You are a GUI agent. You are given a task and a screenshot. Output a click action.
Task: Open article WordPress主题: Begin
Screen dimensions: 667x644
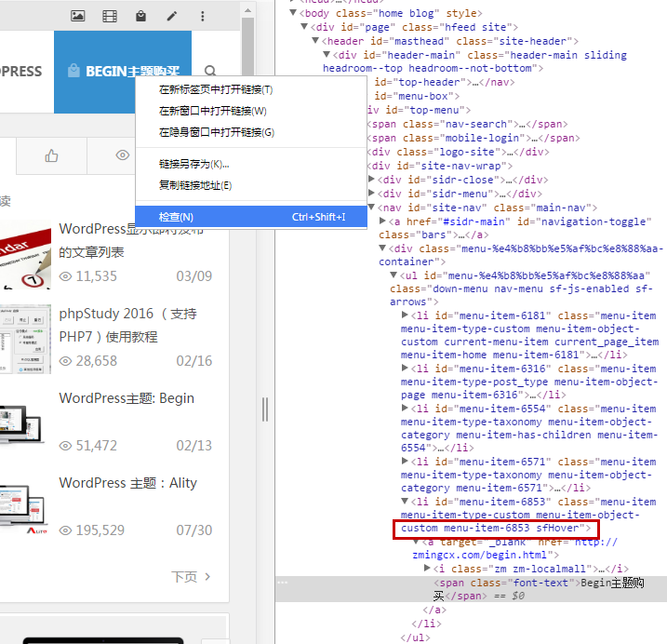(x=127, y=398)
